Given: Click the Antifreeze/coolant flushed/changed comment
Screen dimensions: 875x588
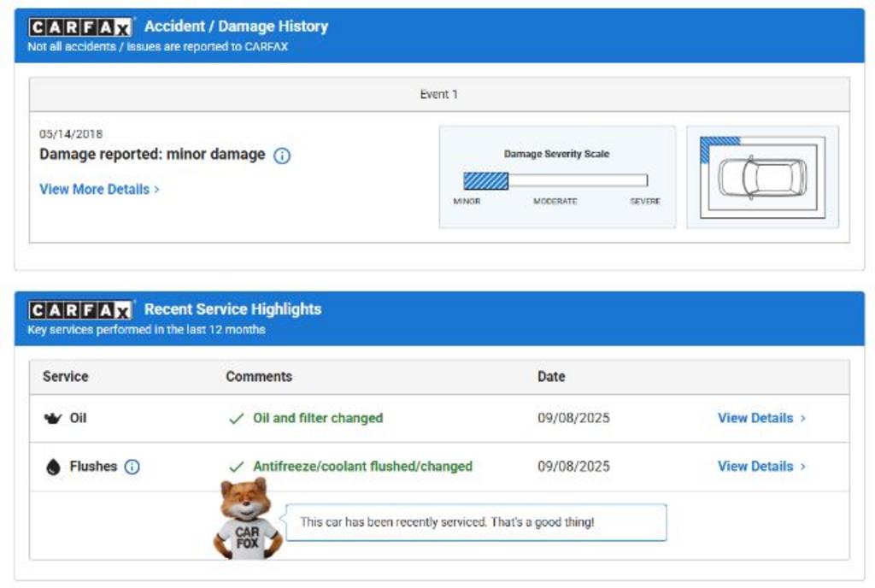Looking at the screenshot, I should 362,467.
